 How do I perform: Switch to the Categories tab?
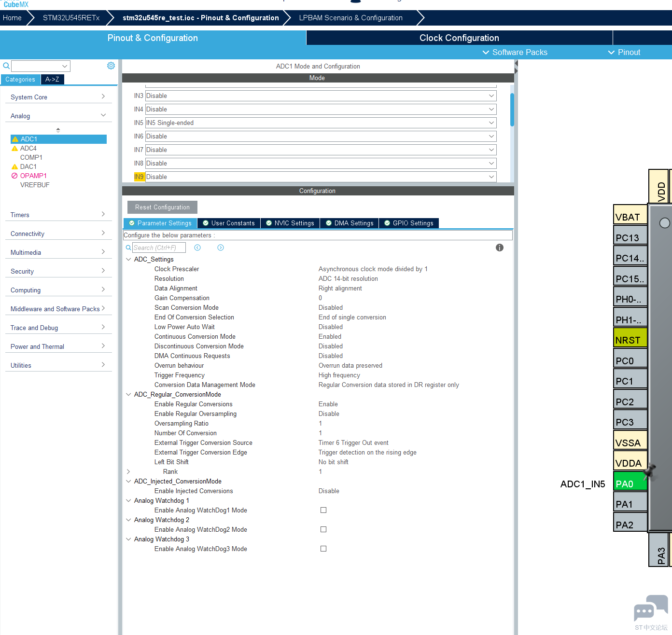click(20, 80)
